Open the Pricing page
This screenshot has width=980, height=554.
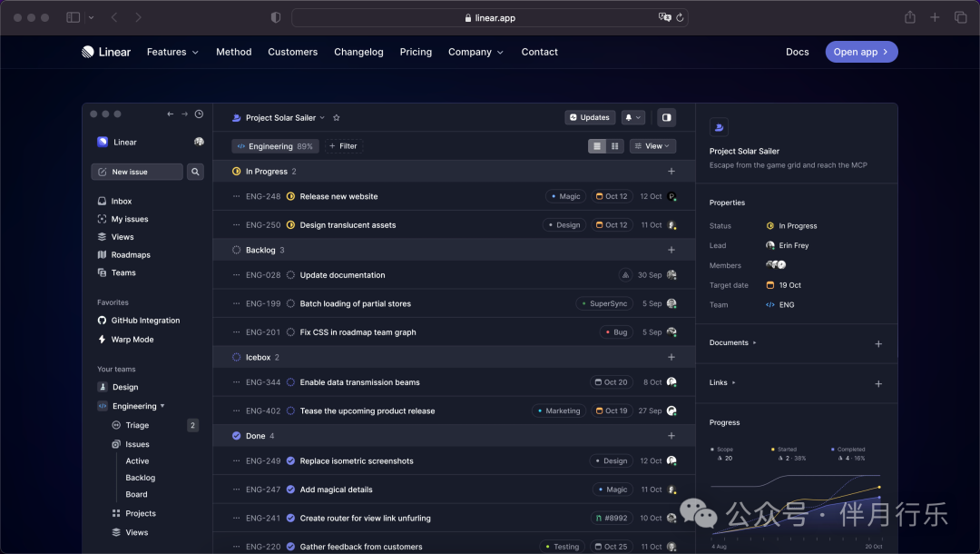416,52
